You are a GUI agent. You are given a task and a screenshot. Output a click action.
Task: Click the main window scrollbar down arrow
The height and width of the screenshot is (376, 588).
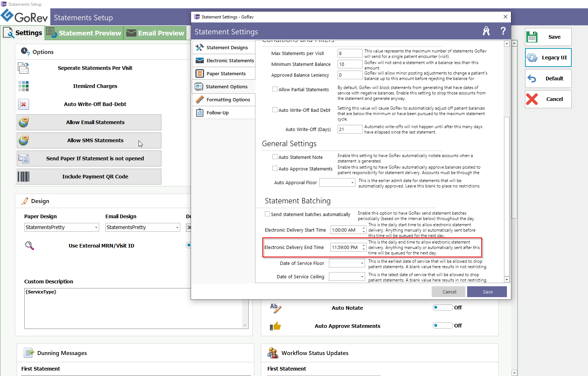(514, 372)
